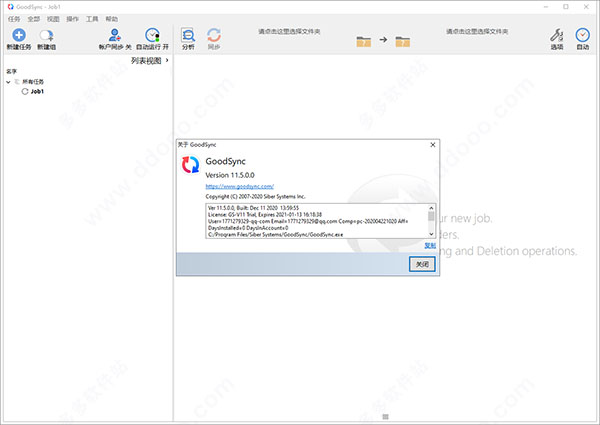The height and width of the screenshot is (425, 600).
Task: Open the 帮助 (Help) menu
Action: tap(112, 19)
